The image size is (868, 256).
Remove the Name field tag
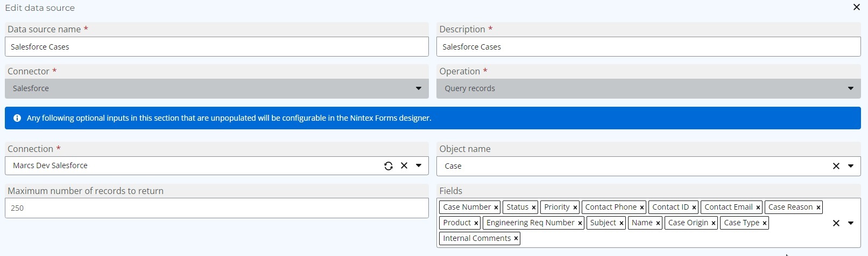point(658,223)
